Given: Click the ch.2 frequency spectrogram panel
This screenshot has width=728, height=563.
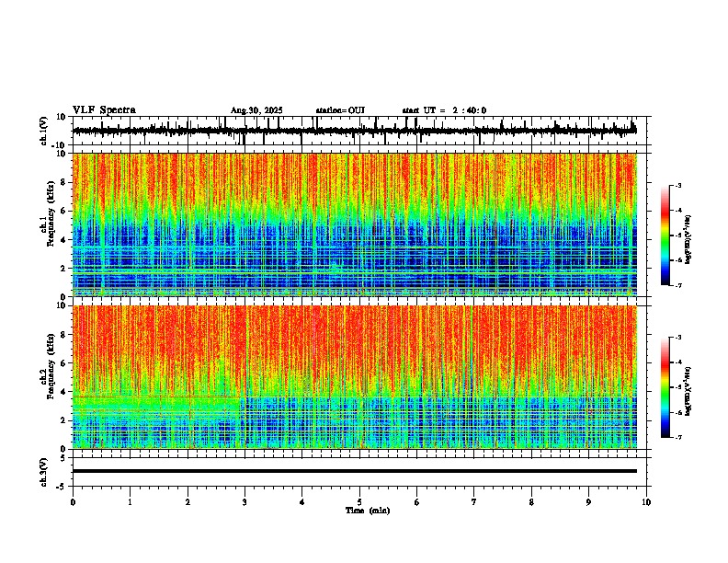Looking at the screenshot, I should point(355,377).
